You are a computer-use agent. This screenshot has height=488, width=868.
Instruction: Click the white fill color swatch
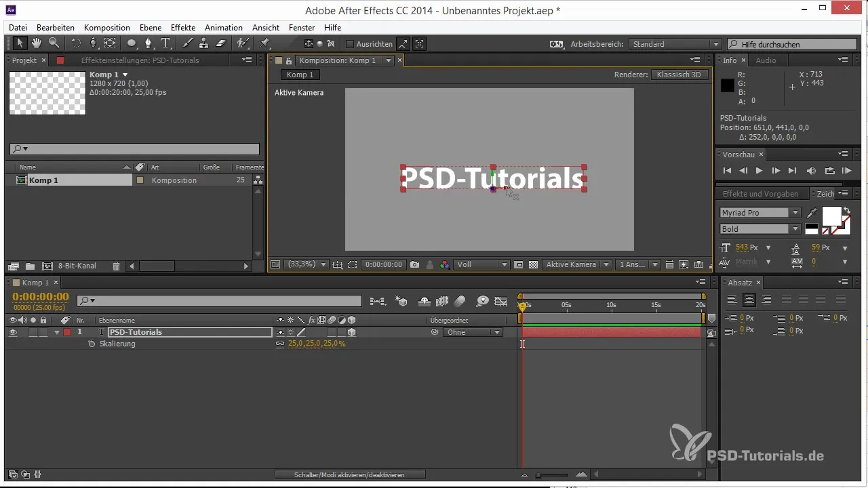(831, 216)
